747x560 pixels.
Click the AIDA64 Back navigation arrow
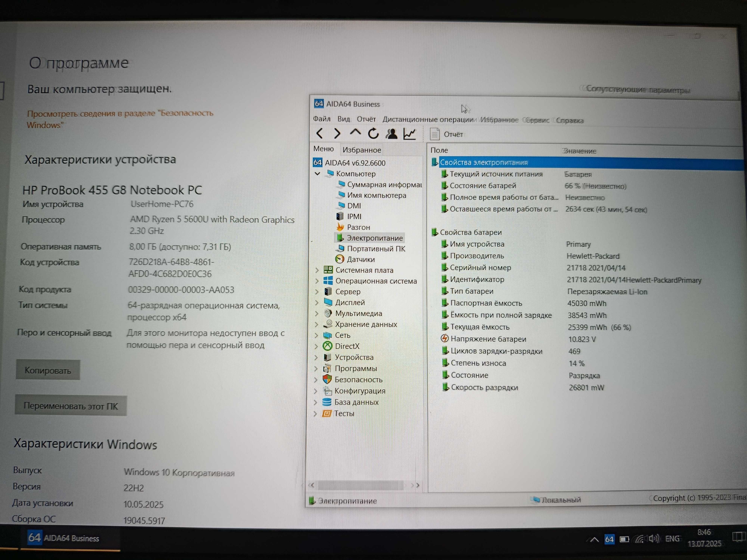(x=320, y=133)
